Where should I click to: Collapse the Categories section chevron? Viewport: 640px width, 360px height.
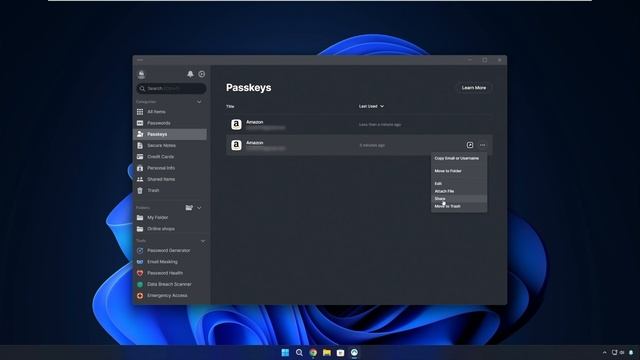click(x=199, y=102)
